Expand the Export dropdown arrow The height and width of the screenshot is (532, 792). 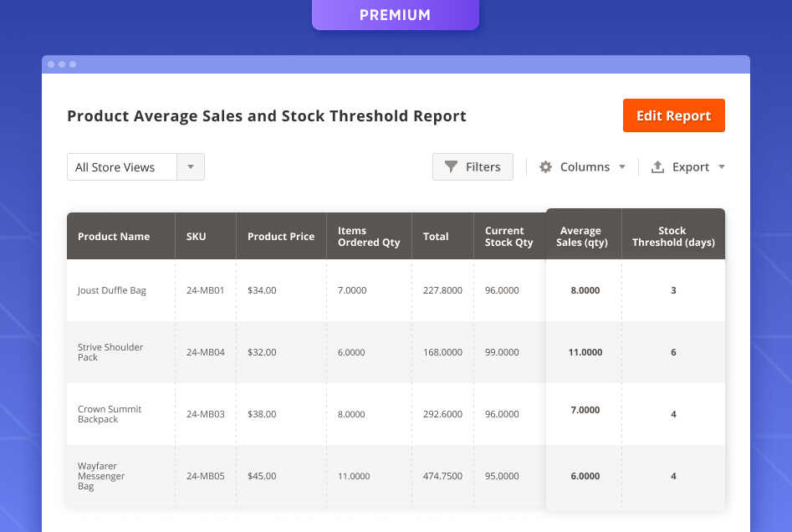(x=721, y=167)
